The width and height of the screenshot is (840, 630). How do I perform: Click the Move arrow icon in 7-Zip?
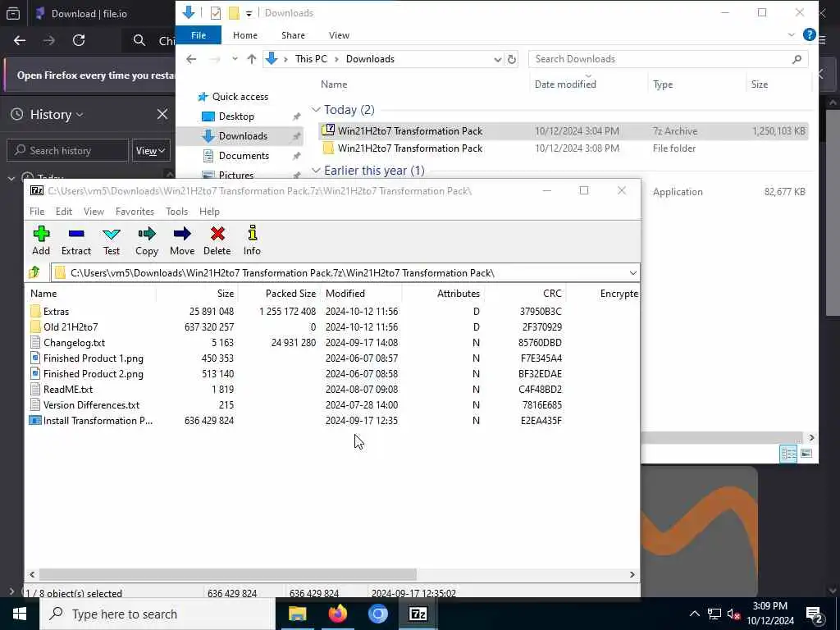(x=182, y=240)
